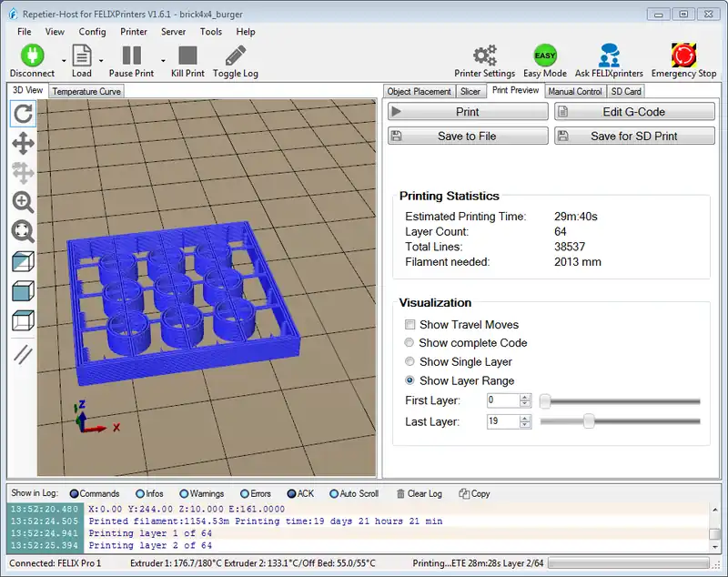
Task: Enable Show Travel Moves checkbox
Action: point(410,325)
